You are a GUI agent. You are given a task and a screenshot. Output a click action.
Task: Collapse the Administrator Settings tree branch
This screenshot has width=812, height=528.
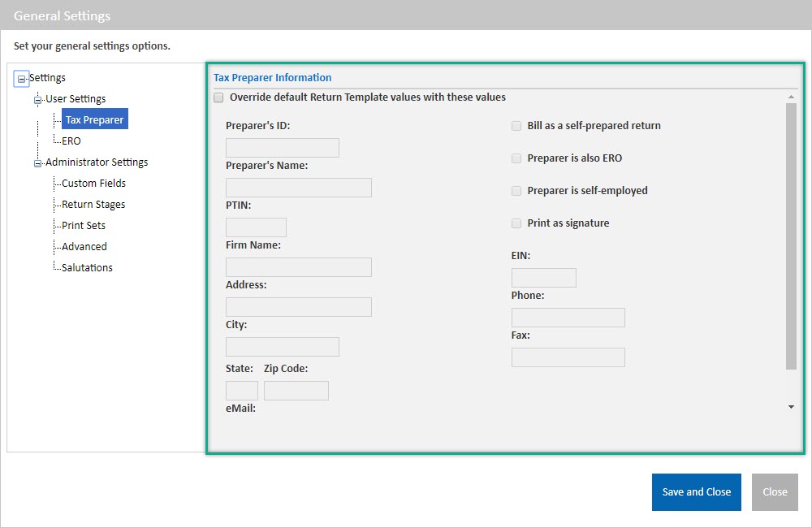pyautogui.click(x=37, y=163)
